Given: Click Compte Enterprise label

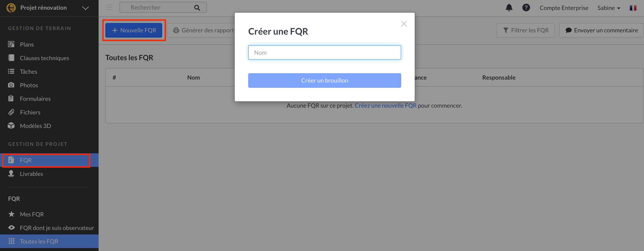Looking at the screenshot, I should coord(564,8).
